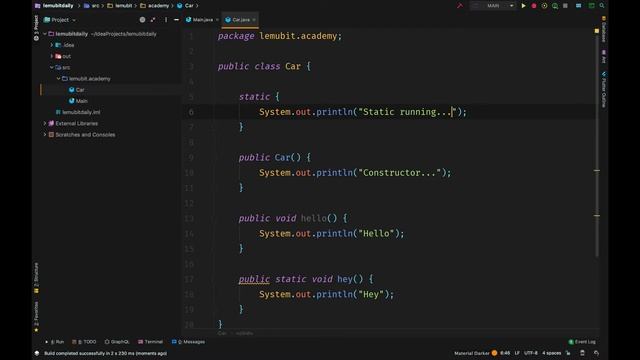
Task: Place cursor on "Constructor..." println line
Action: click(355, 173)
